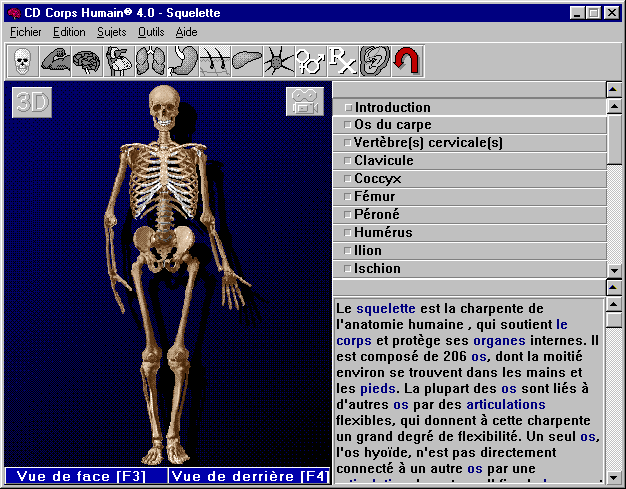This screenshot has height=489, width=626.
Task: Select Clavicule in the topic list
Action: [383, 161]
